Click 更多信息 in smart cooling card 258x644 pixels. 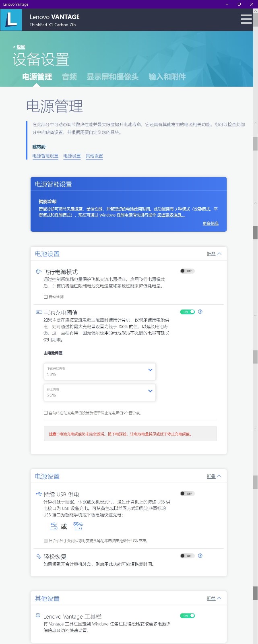(x=211, y=223)
